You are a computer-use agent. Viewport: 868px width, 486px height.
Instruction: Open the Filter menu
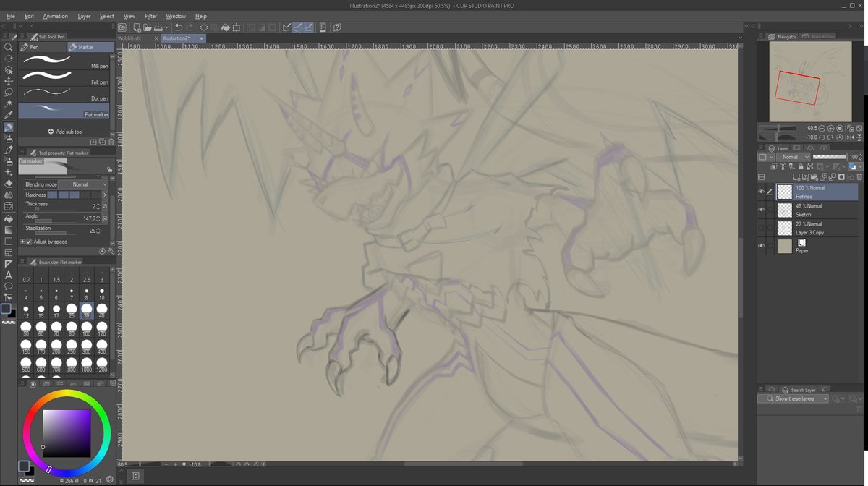coord(150,16)
